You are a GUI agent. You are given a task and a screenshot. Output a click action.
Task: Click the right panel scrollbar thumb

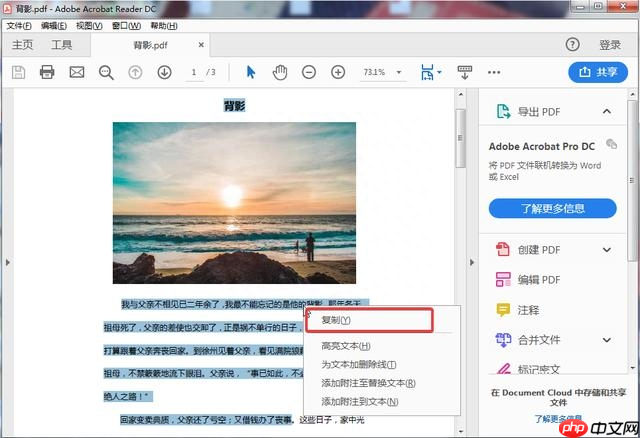pyautogui.click(x=633, y=181)
